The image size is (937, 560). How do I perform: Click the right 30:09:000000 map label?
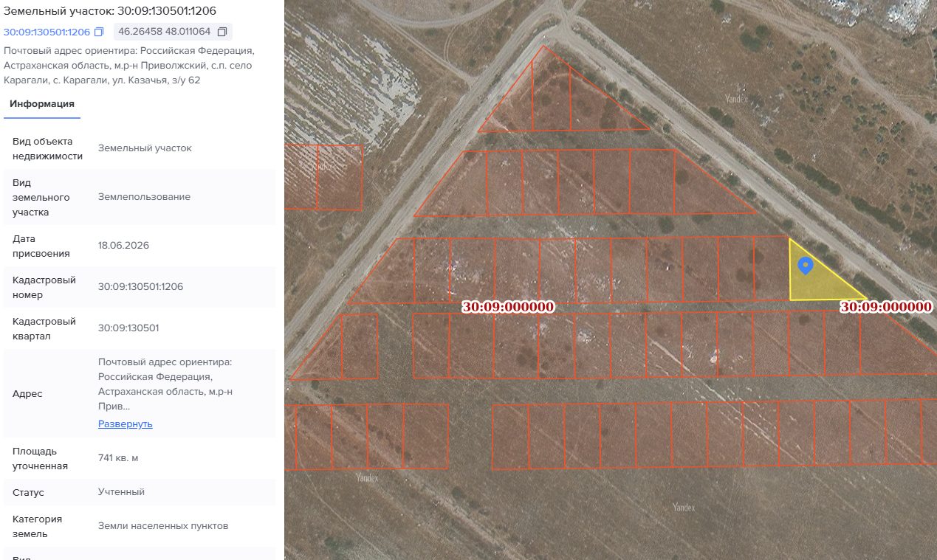click(886, 307)
